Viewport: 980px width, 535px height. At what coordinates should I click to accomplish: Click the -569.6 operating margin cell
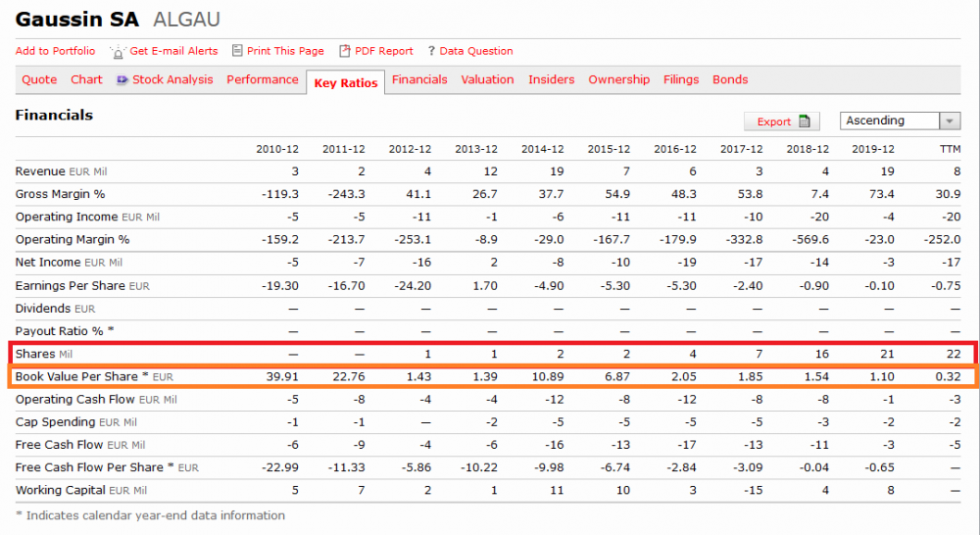(810, 239)
